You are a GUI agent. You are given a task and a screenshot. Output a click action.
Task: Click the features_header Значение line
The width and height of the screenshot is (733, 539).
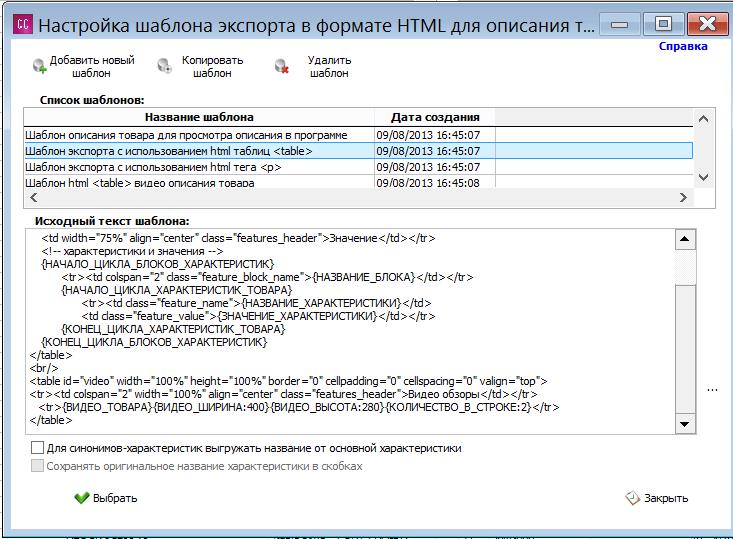coord(238,238)
